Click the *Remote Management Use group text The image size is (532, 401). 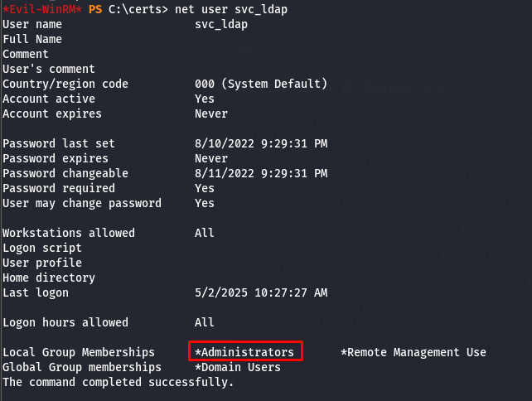pos(414,352)
